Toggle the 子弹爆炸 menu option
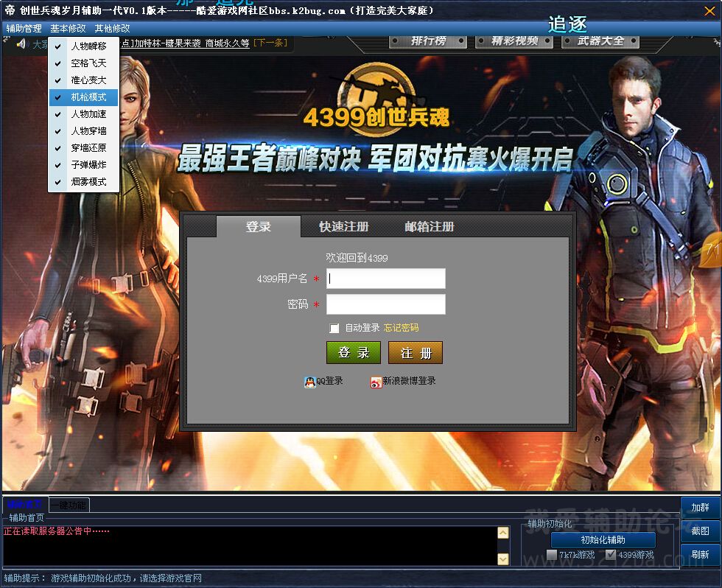 (x=83, y=165)
